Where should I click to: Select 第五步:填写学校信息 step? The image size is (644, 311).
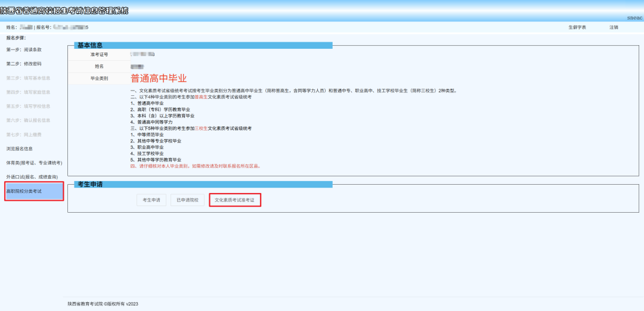[x=28, y=106]
